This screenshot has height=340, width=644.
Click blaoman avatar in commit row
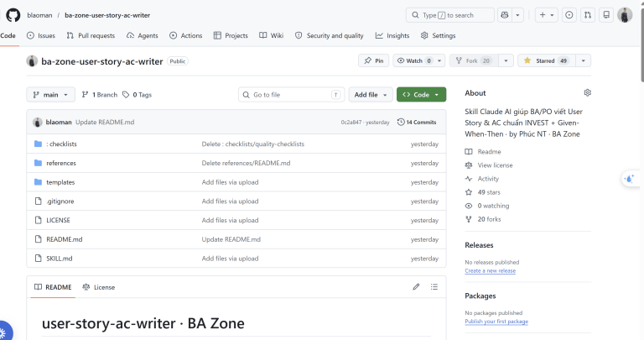(x=38, y=122)
